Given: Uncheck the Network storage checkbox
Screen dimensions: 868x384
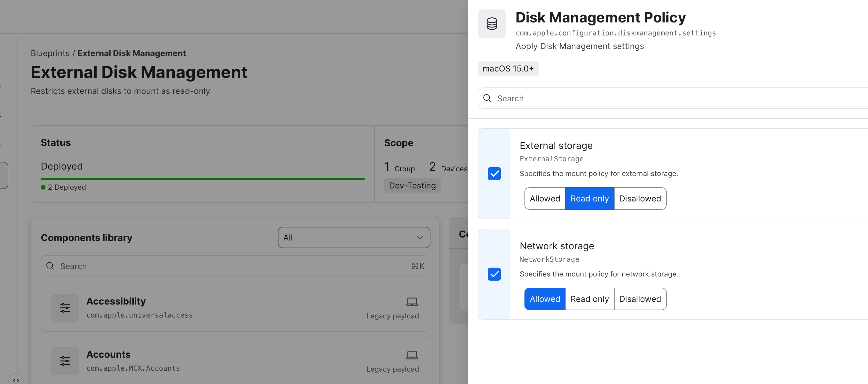Looking at the screenshot, I should 494,274.
